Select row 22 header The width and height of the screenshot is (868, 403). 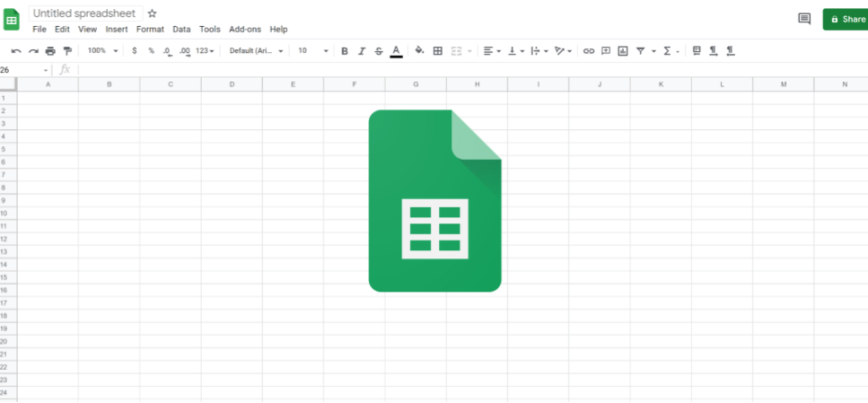click(8, 368)
